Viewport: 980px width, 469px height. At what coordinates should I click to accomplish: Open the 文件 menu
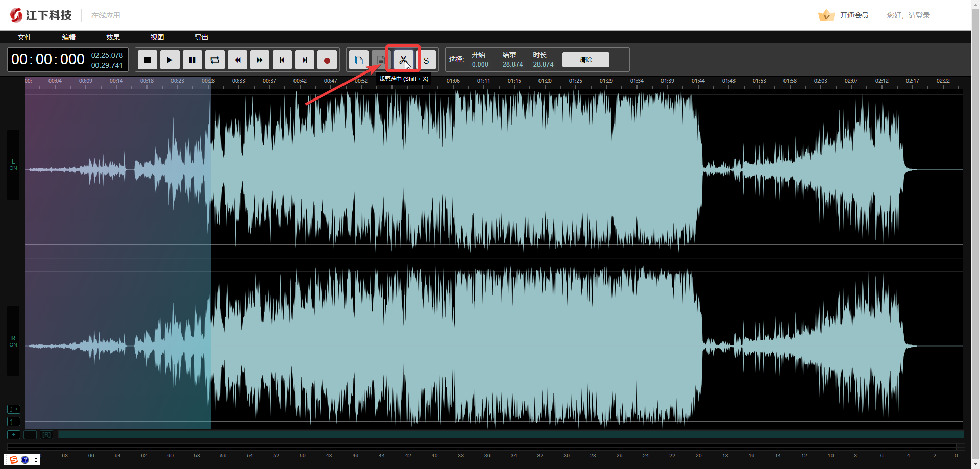pos(24,37)
